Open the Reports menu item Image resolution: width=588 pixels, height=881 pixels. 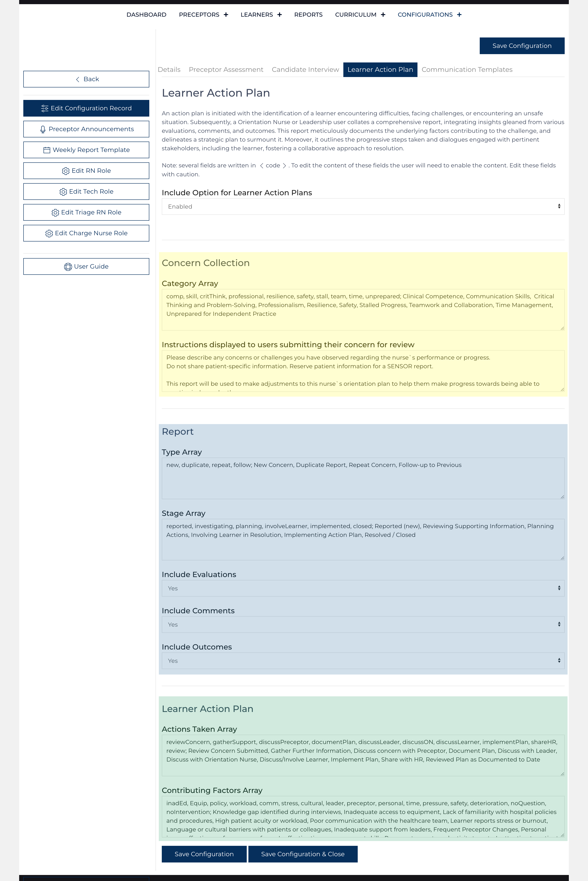pos(308,15)
